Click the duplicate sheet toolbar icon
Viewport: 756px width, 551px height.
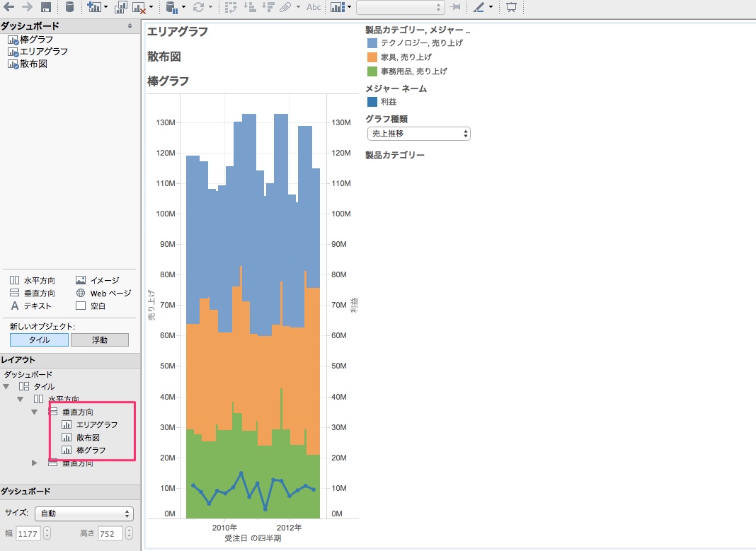(120, 7)
